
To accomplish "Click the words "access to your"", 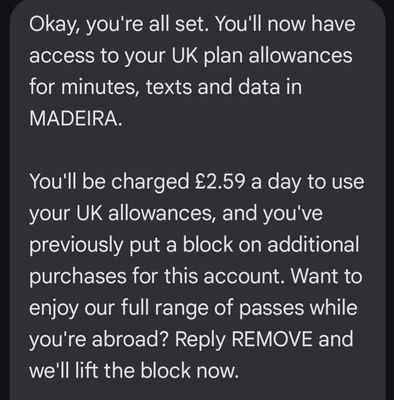I will 98,56.
